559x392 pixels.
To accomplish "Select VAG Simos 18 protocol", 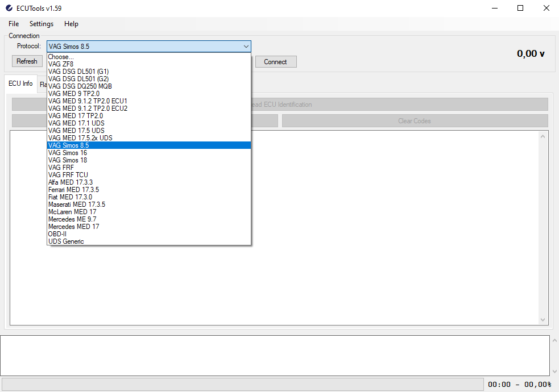I will [149, 160].
